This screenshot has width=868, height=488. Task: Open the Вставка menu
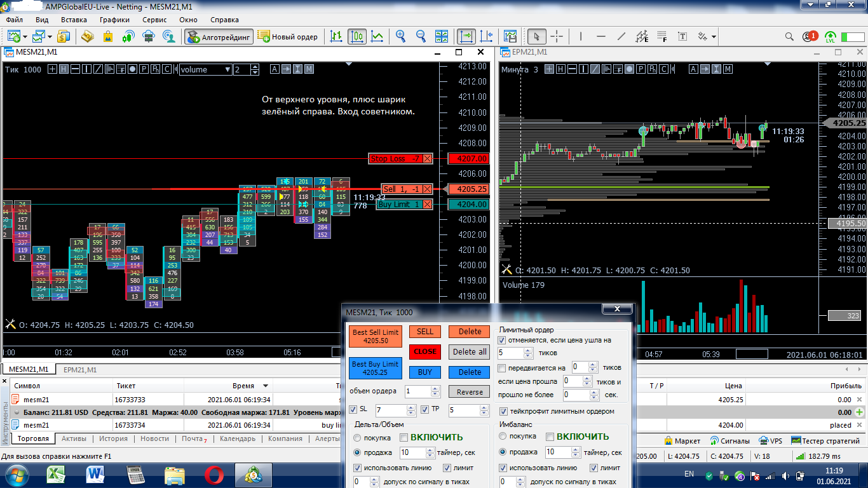[74, 20]
